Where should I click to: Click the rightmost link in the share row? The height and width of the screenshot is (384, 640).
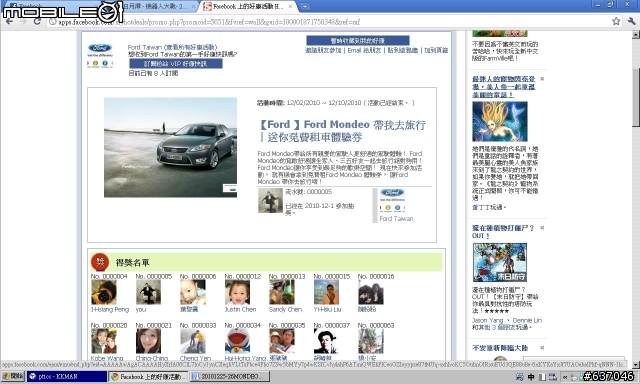(436, 50)
